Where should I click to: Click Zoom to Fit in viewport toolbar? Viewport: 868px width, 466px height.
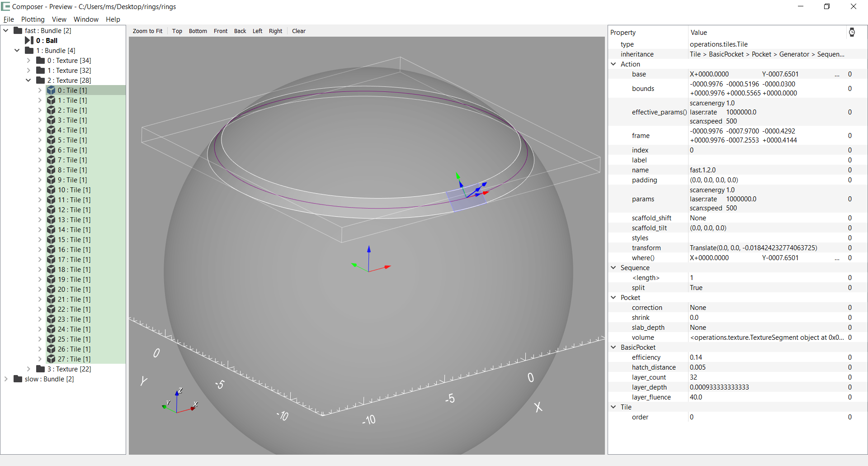click(x=147, y=31)
